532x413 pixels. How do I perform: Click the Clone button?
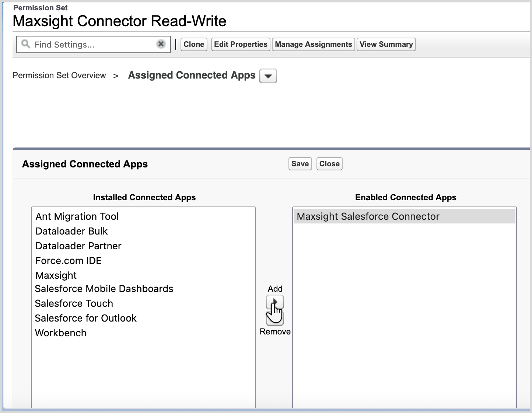[x=194, y=44]
